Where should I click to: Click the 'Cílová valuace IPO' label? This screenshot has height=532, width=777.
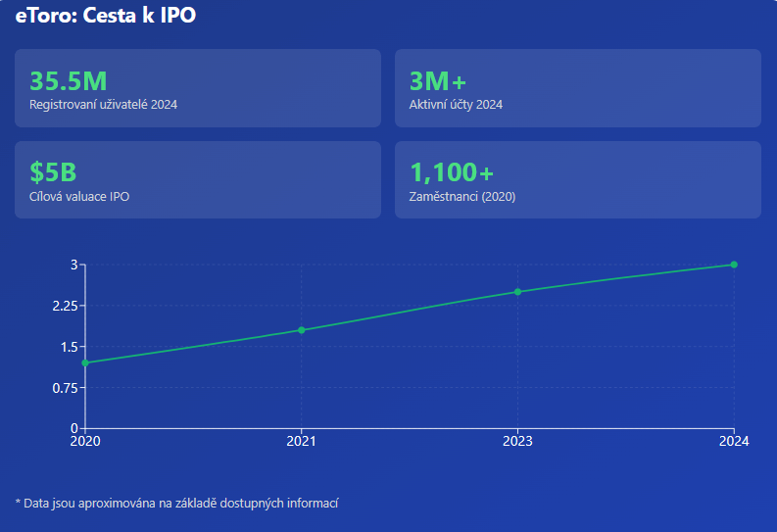coord(79,197)
